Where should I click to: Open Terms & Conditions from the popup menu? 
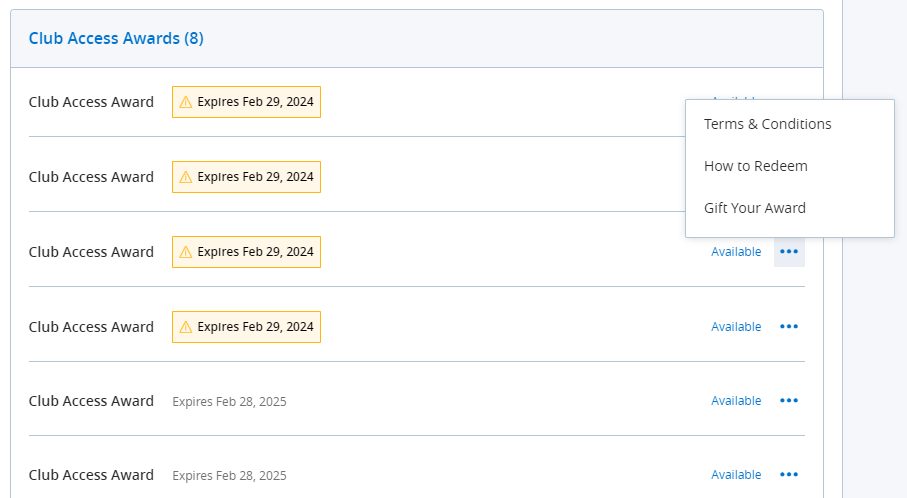pyautogui.click(x=767, y=124)
